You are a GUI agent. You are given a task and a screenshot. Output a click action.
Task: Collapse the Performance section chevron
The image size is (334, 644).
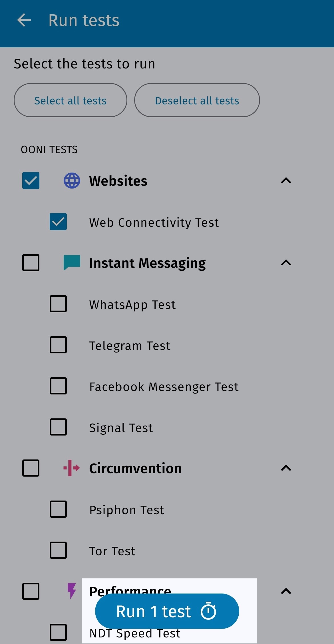tap(286, 591)
